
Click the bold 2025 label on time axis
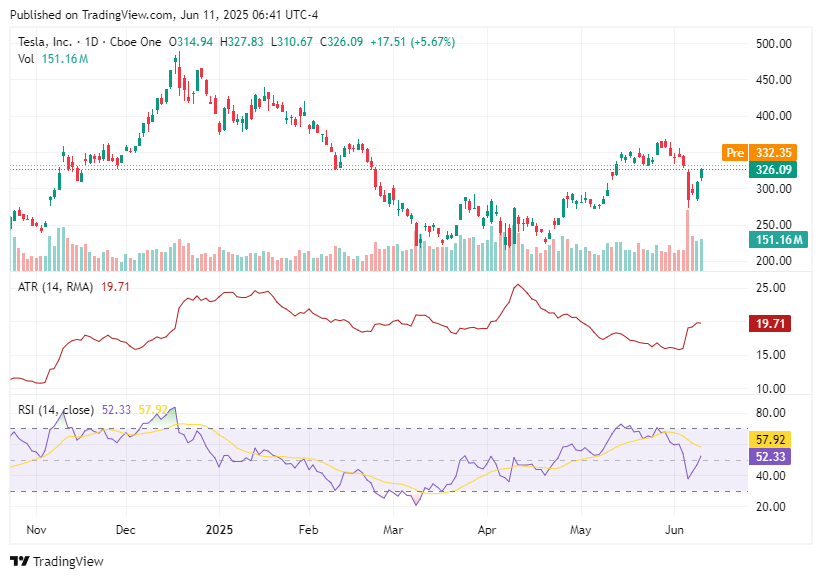click(219, 530)
